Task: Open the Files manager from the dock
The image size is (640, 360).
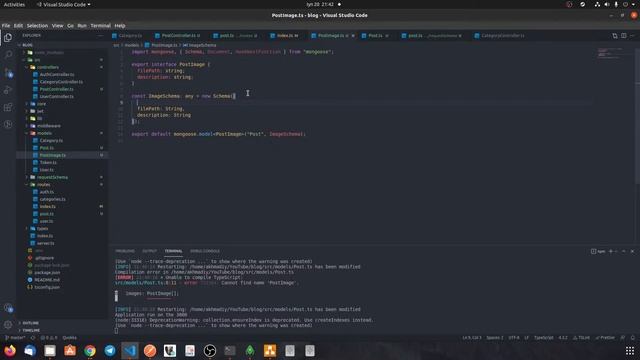Action: tap(50, 351)
